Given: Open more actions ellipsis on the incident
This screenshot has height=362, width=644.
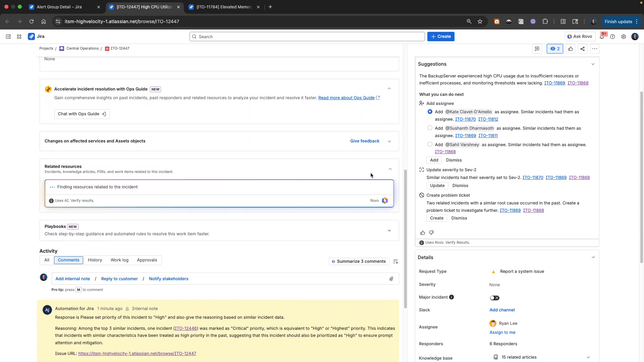Looking at the screenshot, I should click(x=594, y=49).
